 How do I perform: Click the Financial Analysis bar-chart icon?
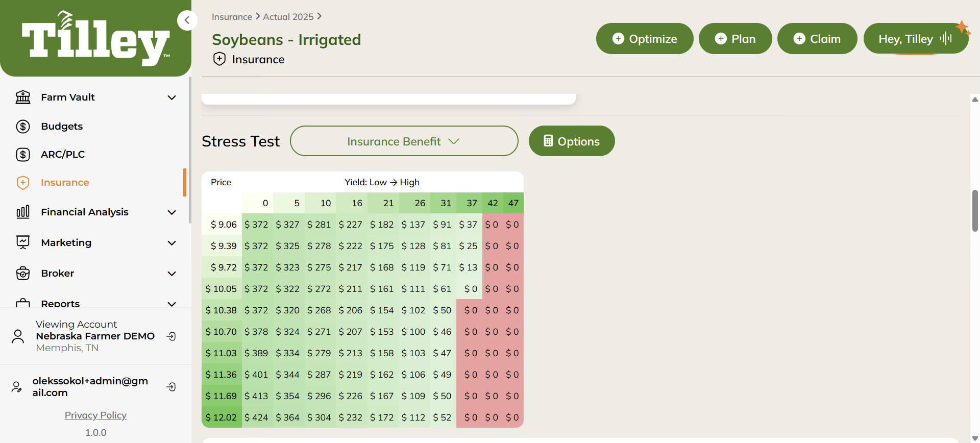click(23, 212)
